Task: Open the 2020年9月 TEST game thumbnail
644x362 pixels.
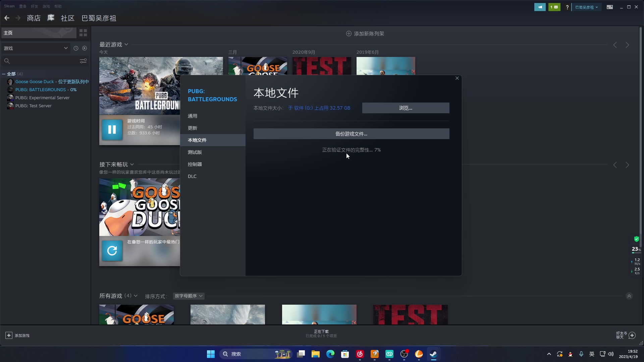Action: [x=322, y=66]
